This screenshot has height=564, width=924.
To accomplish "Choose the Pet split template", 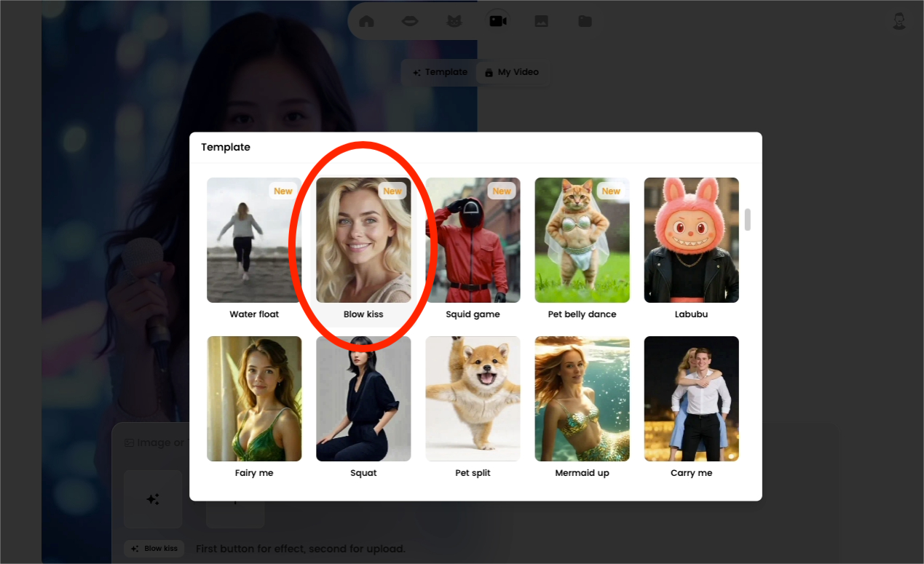I will point(473,408).
